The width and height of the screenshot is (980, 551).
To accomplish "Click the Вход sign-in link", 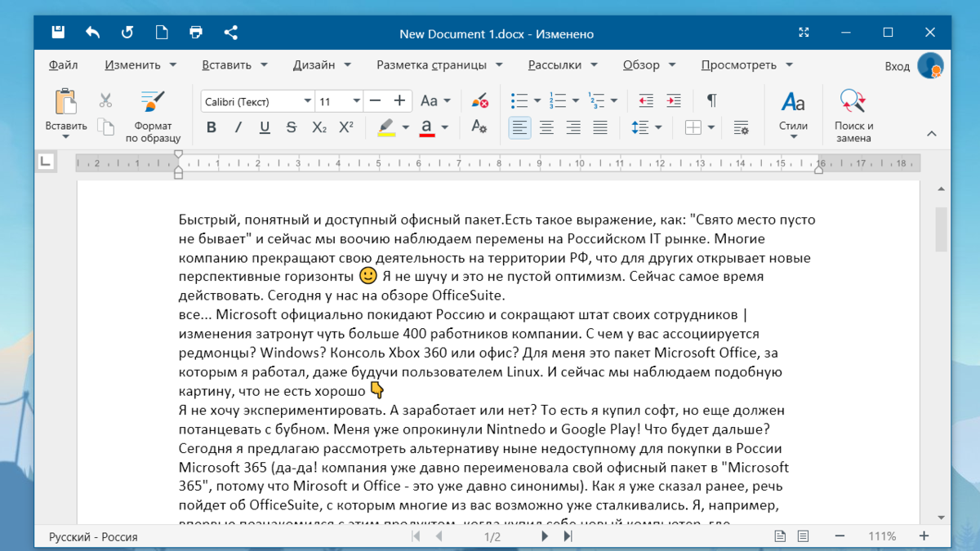I will coord(898,66).
